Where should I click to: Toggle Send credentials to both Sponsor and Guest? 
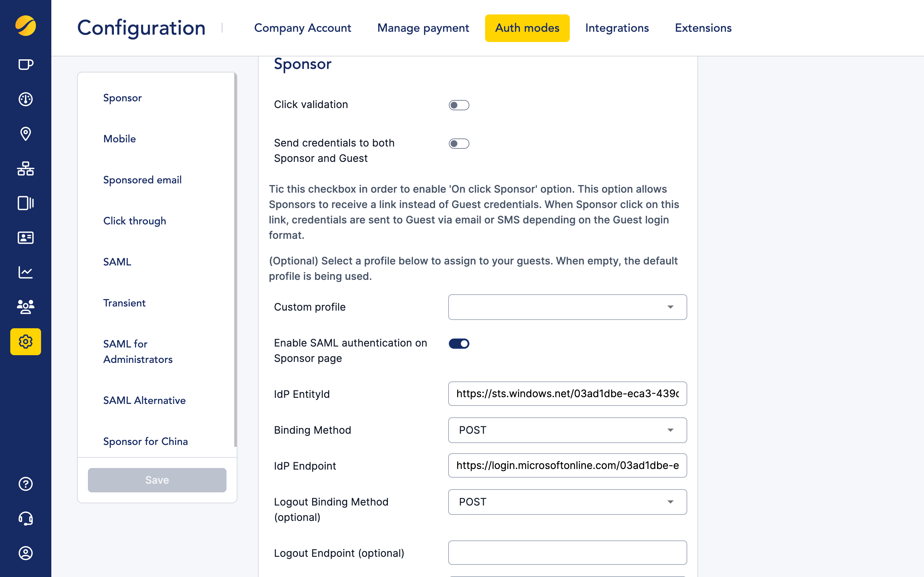(459, 144)
